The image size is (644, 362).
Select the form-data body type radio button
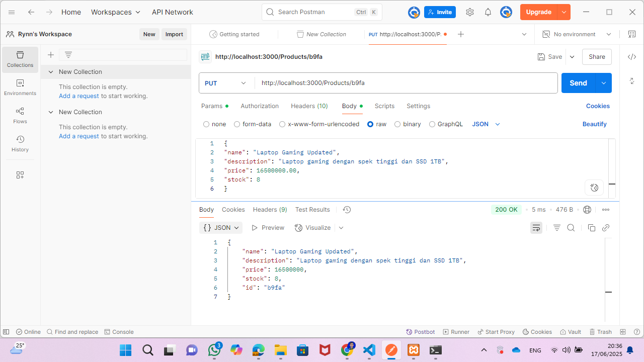click(238, 124)
